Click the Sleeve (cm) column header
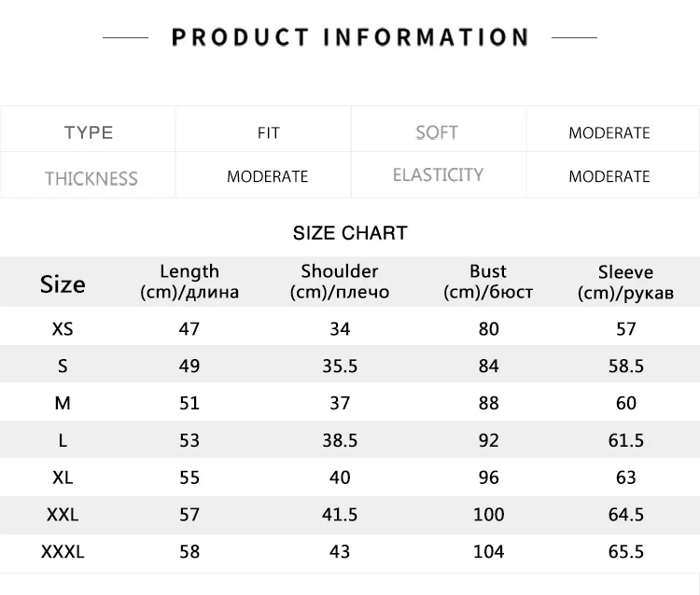 (x=625, y=283)
